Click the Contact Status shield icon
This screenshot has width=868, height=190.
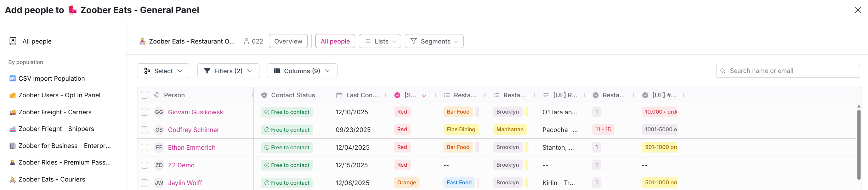pyautogui.click(x=264, y=95)
